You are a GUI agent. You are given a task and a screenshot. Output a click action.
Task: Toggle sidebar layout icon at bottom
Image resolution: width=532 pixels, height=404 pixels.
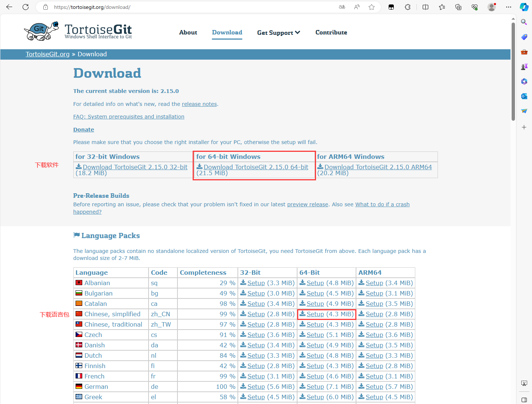click(524, 400)
